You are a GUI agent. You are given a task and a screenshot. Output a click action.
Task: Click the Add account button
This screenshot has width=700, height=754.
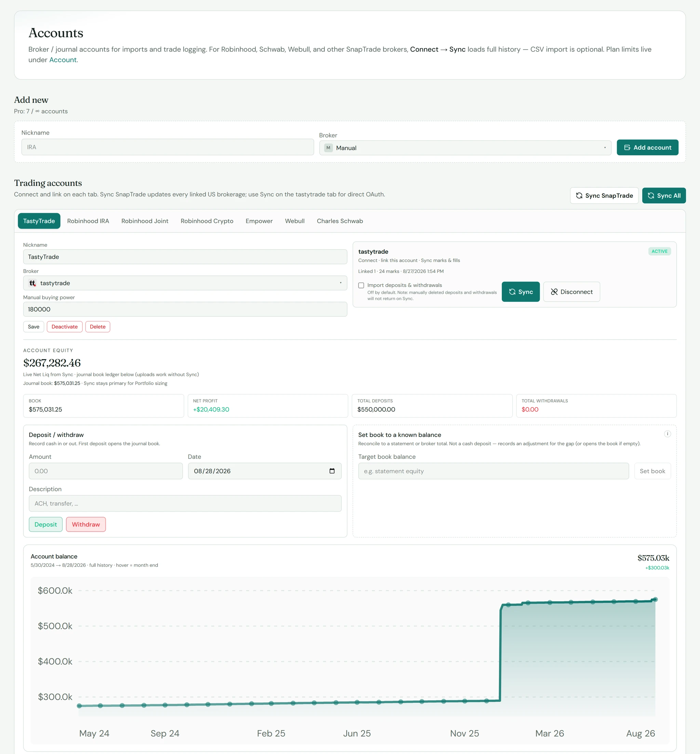647,147
